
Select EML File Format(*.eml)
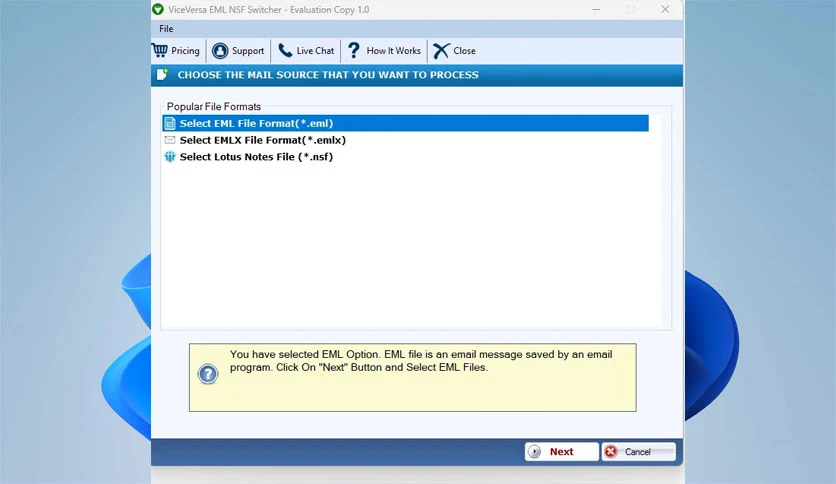[405, 123]
